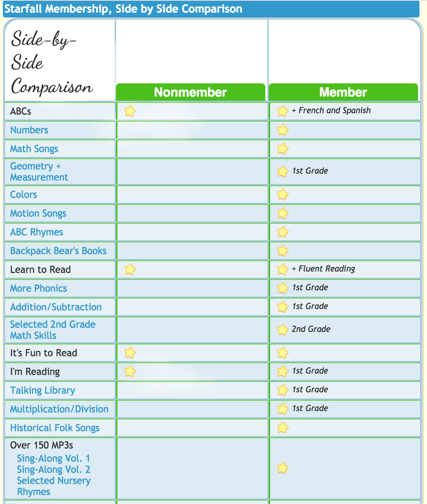
Task: Click the Member star for Historical Folk Songs
Action: click(283, 428)
